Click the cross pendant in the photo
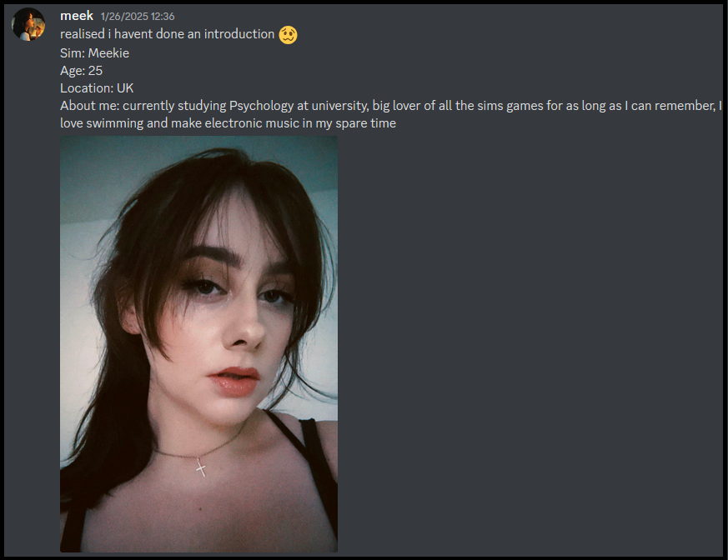728x560 pixels. 201,467
